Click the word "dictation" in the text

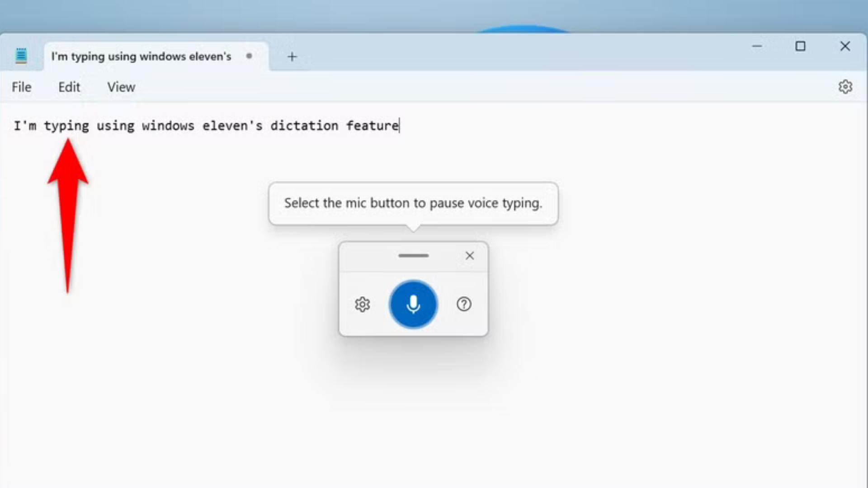pyautogui.click(x=304, y=126)
